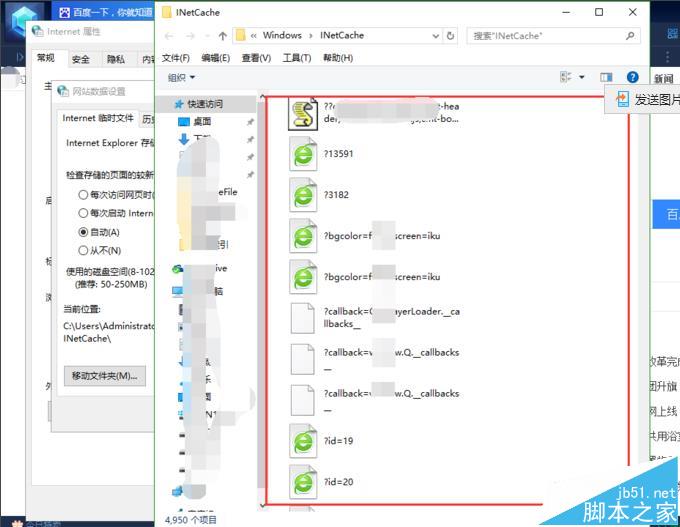Select the every visit to webpage radio
The width and height of the screenshot is (680, 527).
[83, 195]
